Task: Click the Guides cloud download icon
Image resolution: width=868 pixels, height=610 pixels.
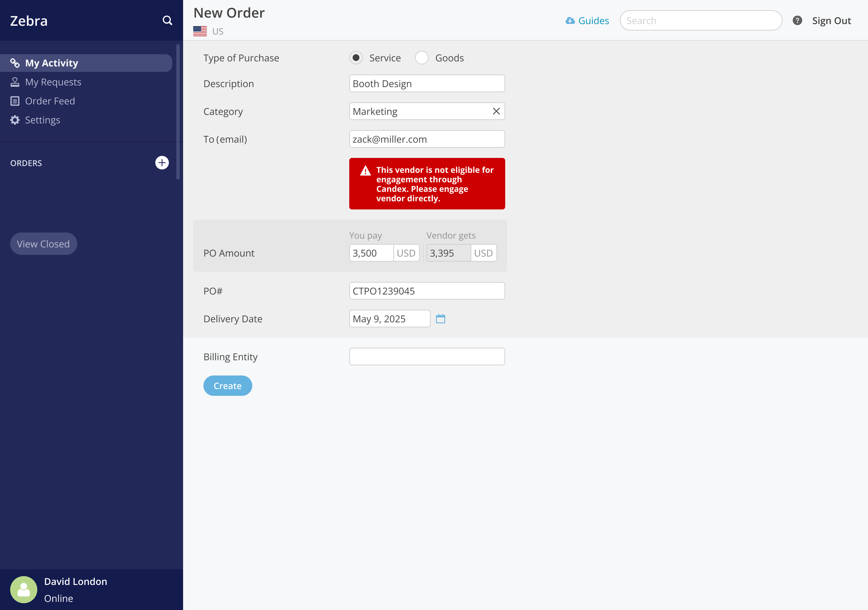Action: pos(570,21)
